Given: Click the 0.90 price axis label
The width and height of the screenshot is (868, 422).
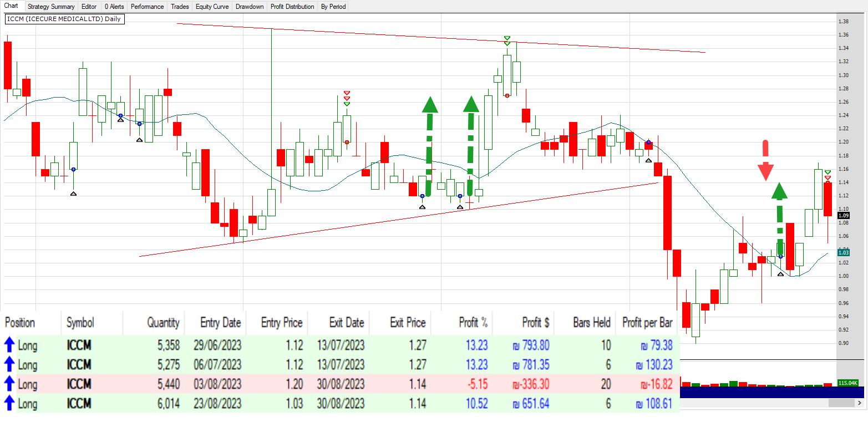Looking at the screenshot, I should pyautogui.click(x=844, y=343).
